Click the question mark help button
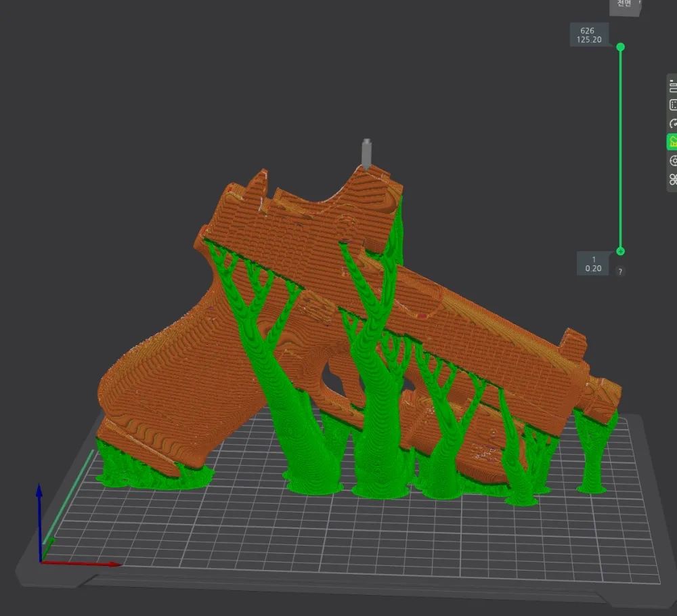 pyautogui.click(x=620, y=272)
